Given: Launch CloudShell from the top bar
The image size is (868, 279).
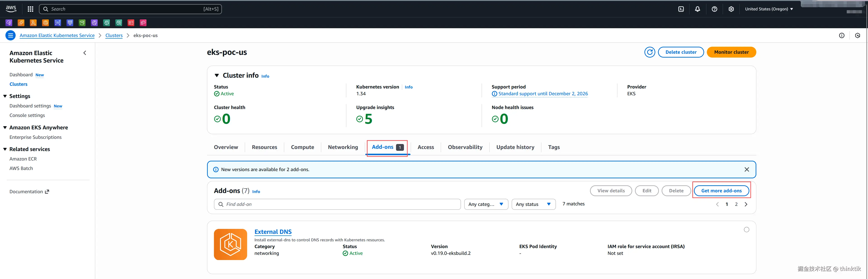Looking at the screenshot, I should point(681,9).
